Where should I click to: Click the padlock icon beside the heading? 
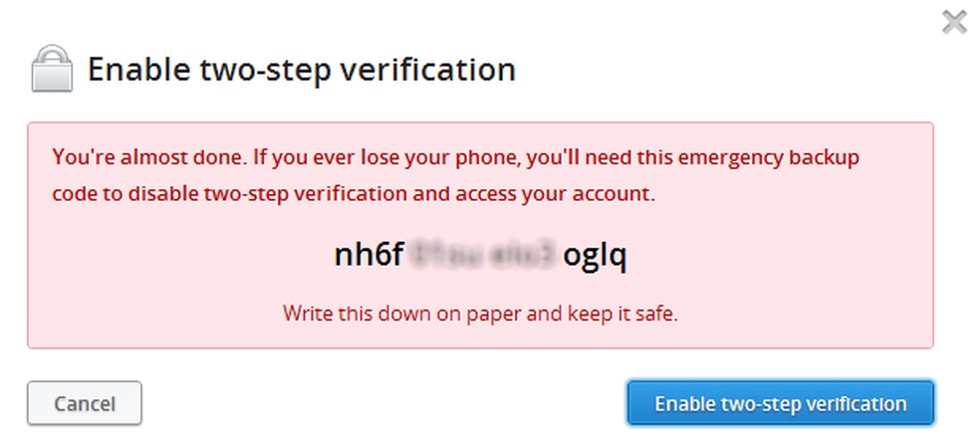pos(52,71)
